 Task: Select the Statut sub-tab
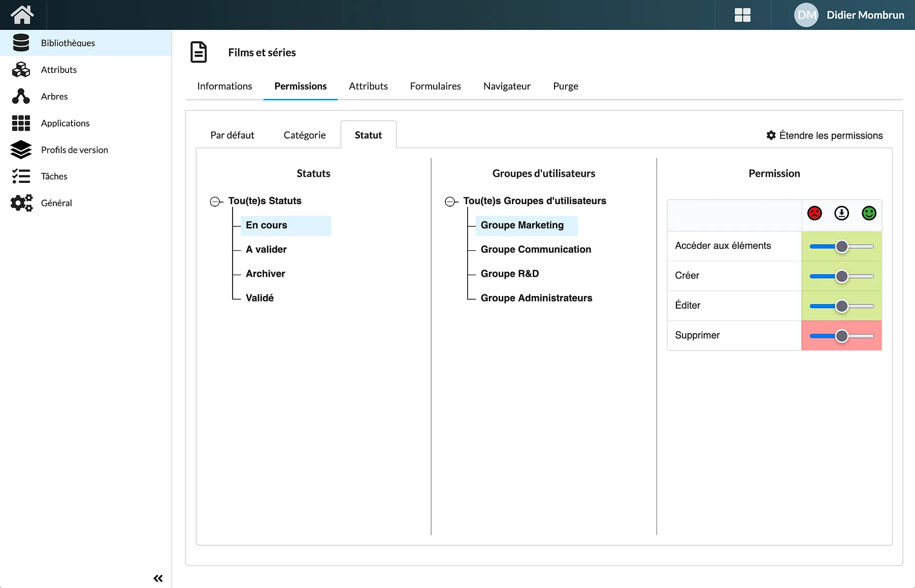[368, 135]
